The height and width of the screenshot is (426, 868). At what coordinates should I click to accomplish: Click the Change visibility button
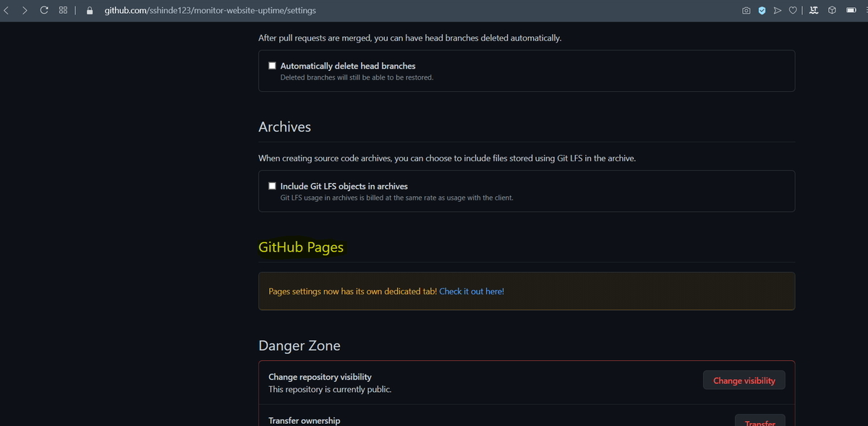click(x=744, y=380)
